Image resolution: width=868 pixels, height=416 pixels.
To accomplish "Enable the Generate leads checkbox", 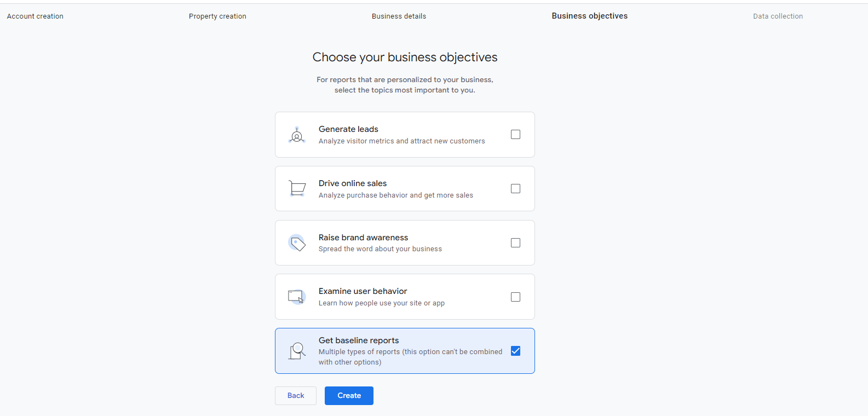I will (x=515, y=135).
